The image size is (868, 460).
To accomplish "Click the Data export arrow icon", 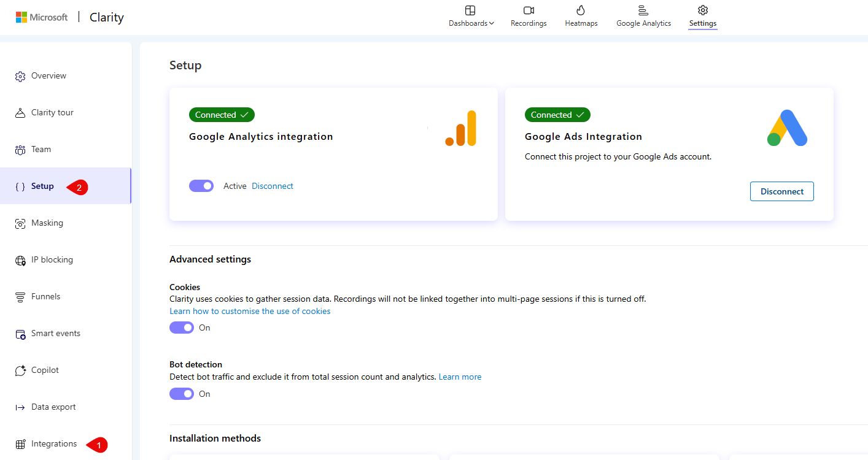I will pyautogui.click(x=20, y=407).
